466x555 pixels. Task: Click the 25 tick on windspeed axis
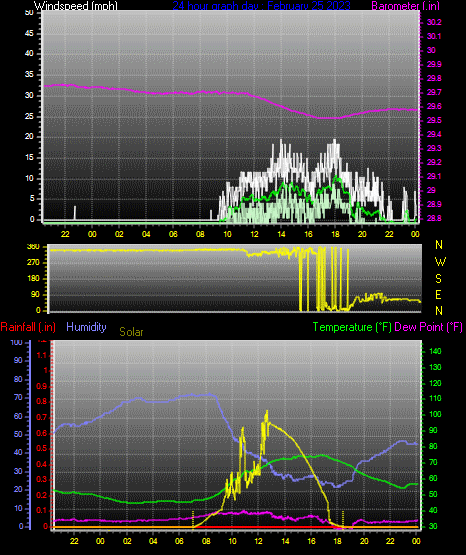pos(29,116)
